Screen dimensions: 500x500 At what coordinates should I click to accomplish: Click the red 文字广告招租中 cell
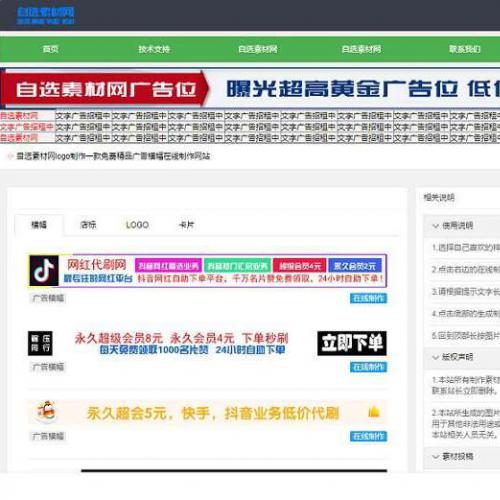[27, 127]
